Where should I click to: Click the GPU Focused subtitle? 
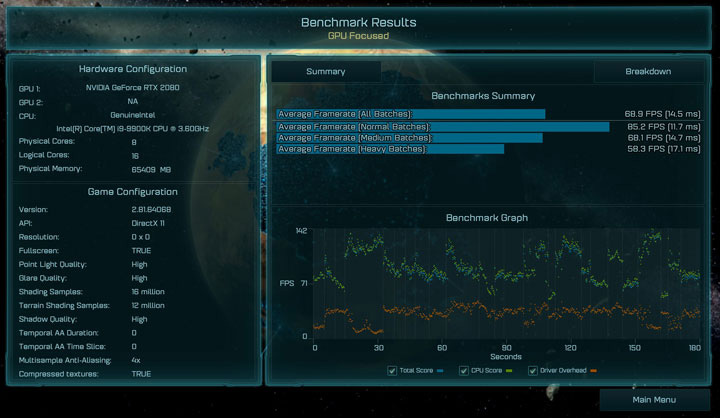(x=359, y=36)
